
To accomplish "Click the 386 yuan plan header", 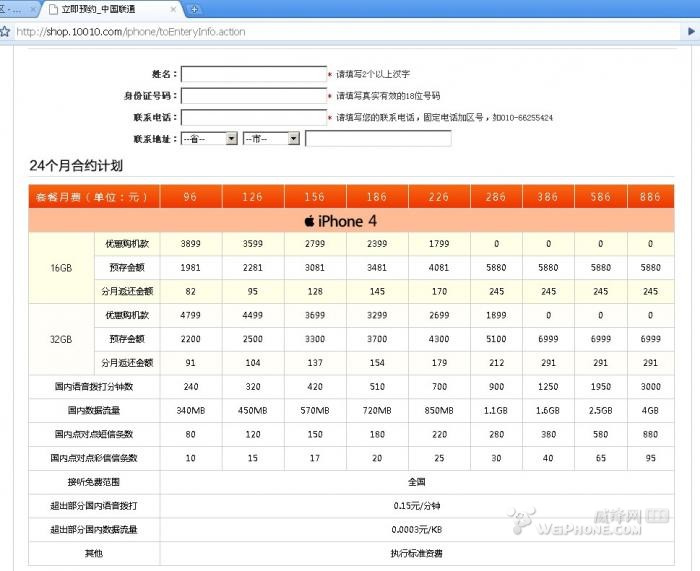I will point(548,197).
